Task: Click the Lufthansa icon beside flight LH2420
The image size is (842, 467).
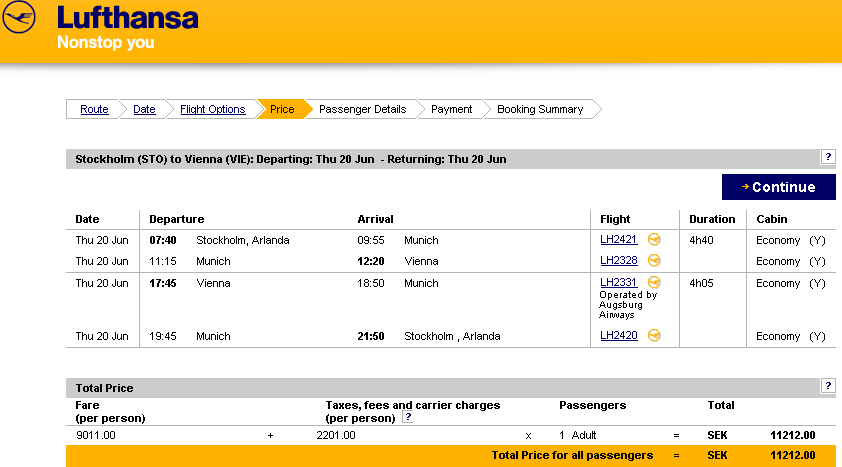Action: 654,336
